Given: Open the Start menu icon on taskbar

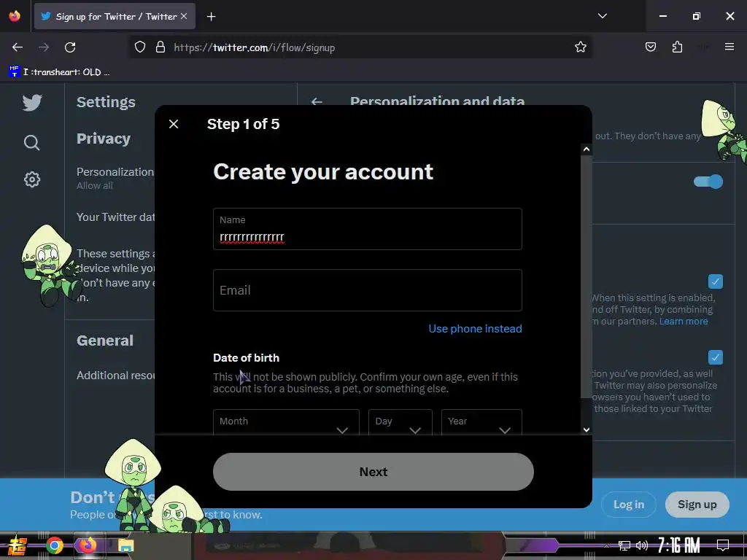Looking at the screenshot, I should tap(18, 545).
